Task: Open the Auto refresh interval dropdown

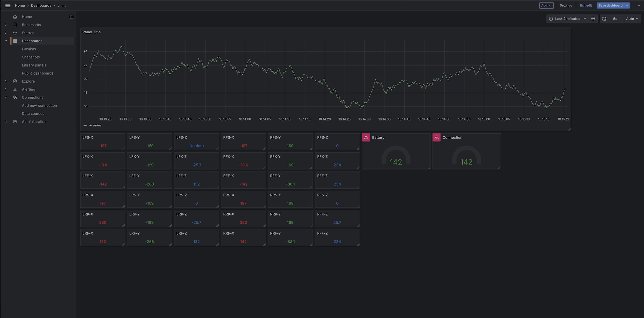Action: coord(632,19)
